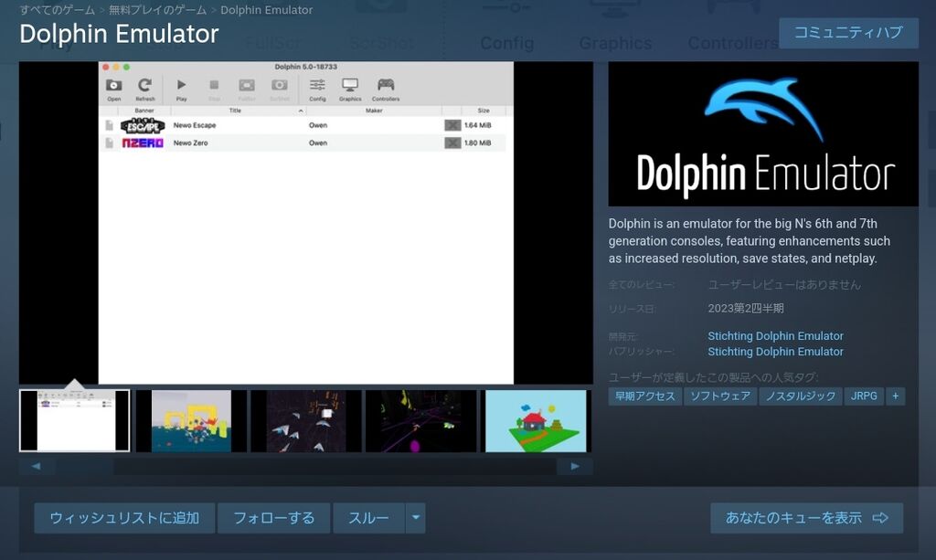Open the Stichting Dolphin Emulator developer link

tap(775, 335)
